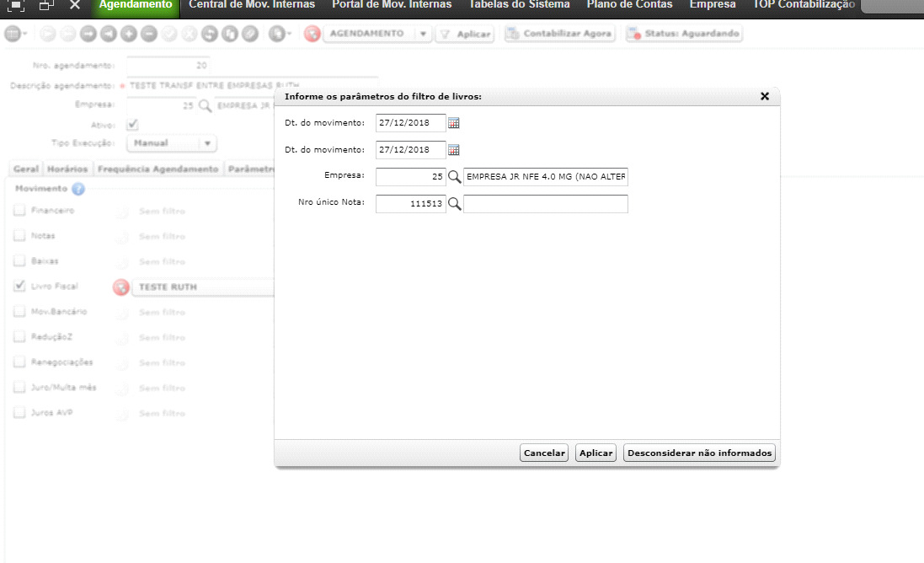
Task: Duplicate the record with the copy icon
Action: pos(230,35)
